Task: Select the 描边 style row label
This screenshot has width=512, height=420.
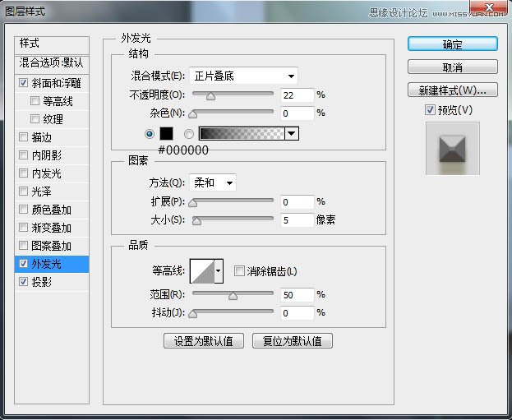Action: tap(41, 137)
